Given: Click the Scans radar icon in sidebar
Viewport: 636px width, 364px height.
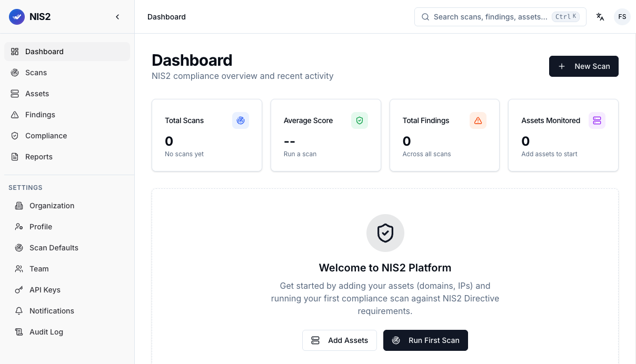Looking at the screenshot, I should coord(15,73).
